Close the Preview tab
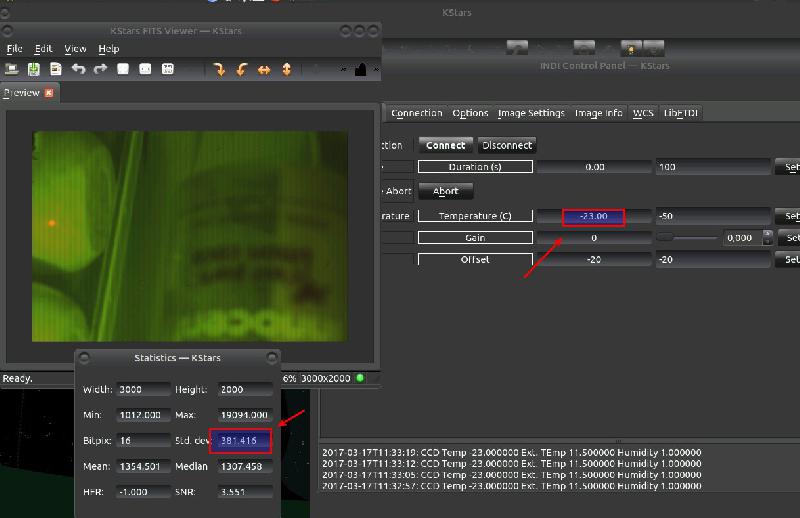This screenshot has width=800, height=518. point(49,93)
